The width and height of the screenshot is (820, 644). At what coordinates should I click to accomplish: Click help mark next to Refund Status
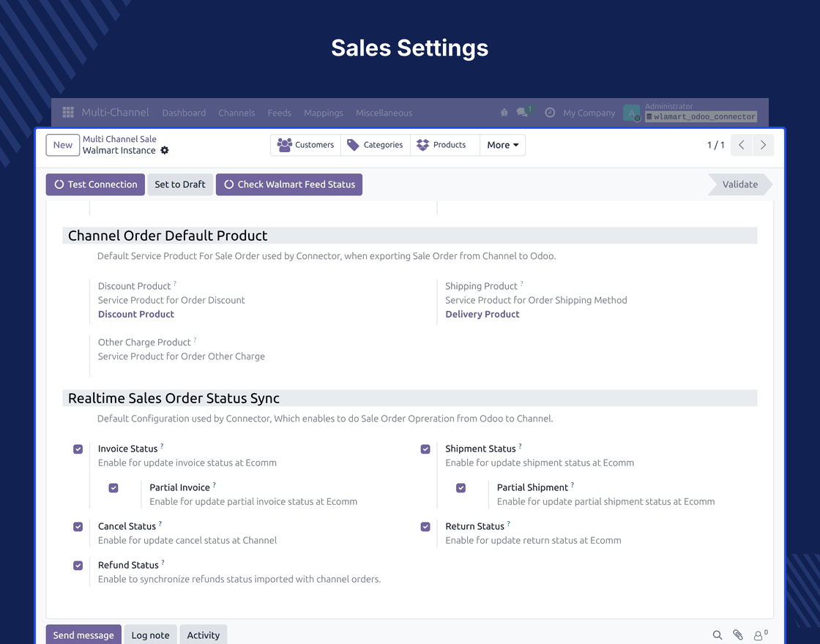point(163,562)
